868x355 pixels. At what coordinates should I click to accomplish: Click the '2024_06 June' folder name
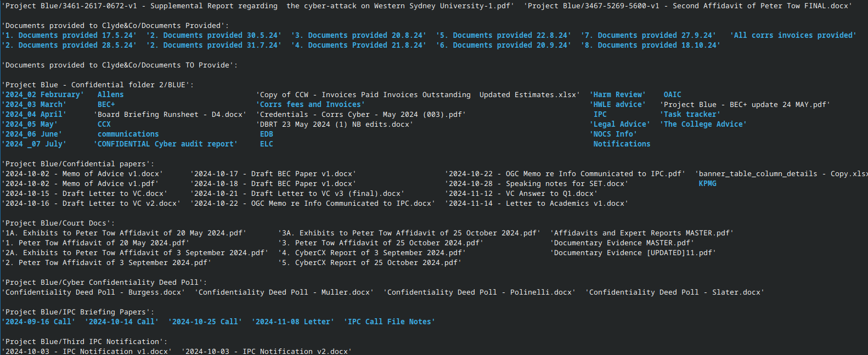tap(32, 134)
